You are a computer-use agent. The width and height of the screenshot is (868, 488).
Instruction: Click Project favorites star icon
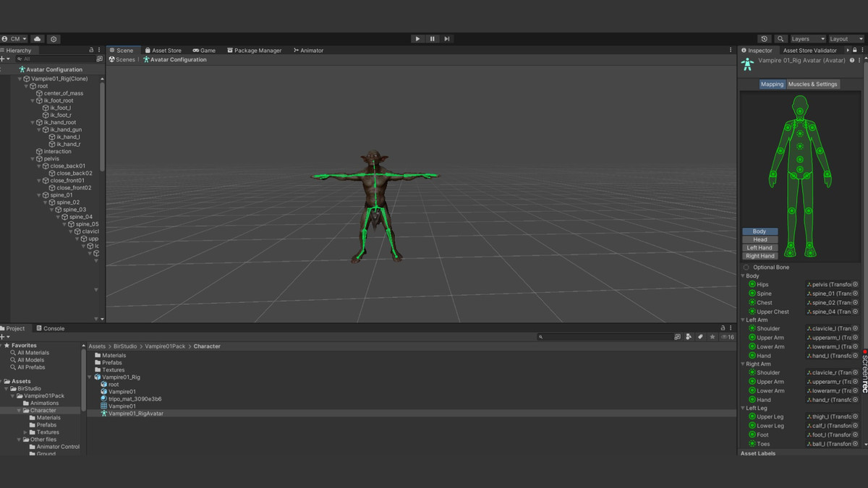(712, 337)
